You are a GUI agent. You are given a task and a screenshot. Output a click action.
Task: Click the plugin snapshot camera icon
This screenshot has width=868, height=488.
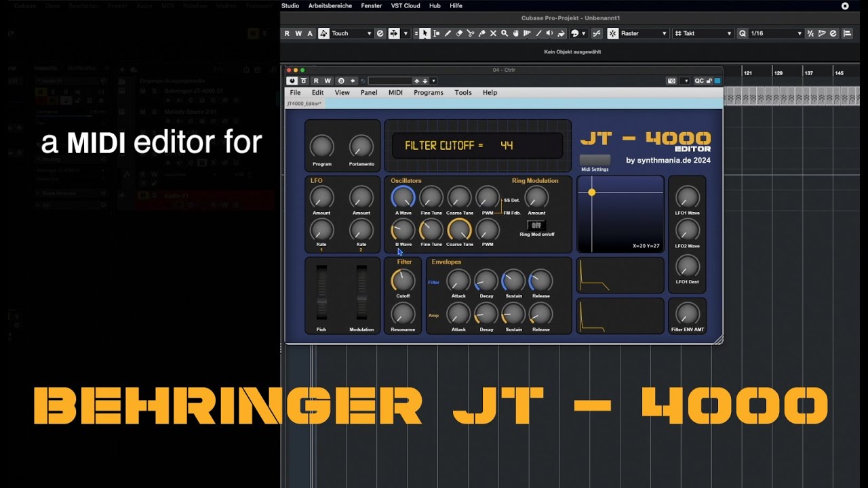click(671, 81)
